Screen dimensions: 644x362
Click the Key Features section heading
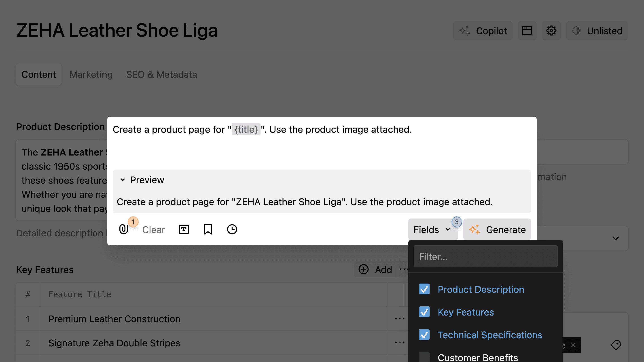pos(45,270)
